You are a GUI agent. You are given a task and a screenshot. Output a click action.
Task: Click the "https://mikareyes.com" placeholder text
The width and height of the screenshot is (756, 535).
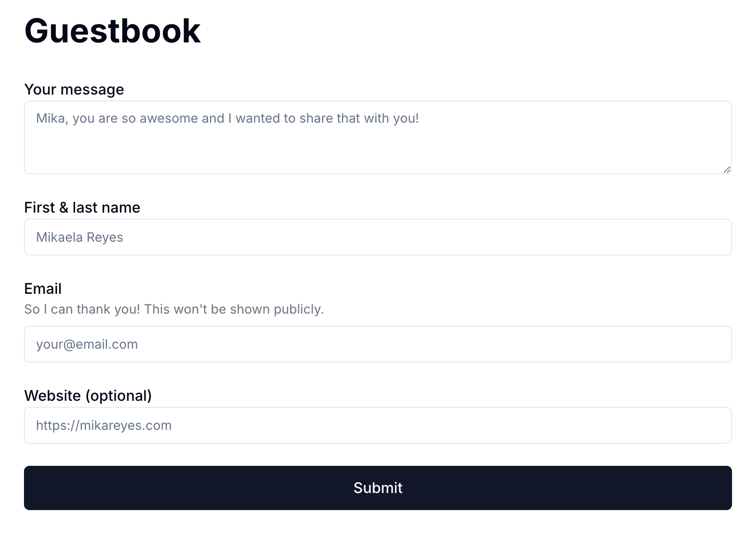click(104, 425)
